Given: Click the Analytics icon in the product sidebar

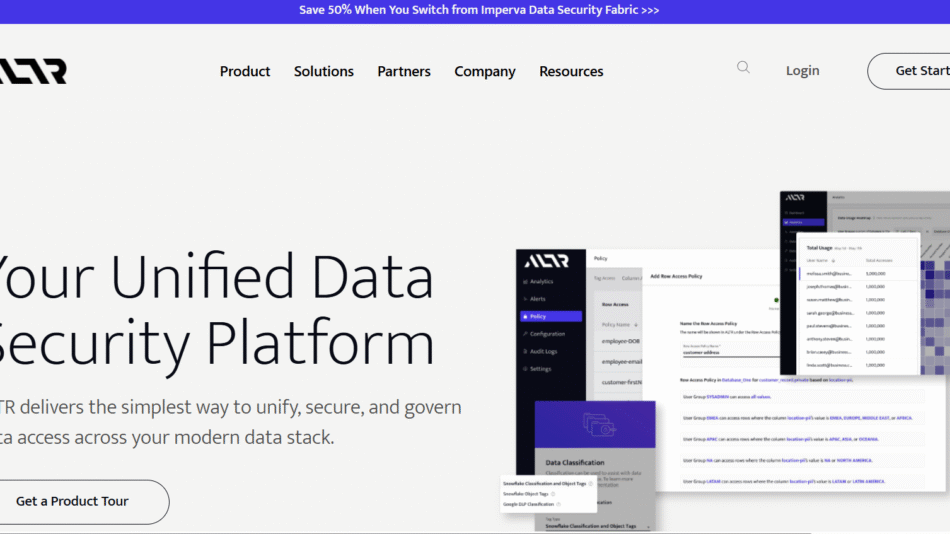Looking at the screenshot, I should click(x=524, y=282).
